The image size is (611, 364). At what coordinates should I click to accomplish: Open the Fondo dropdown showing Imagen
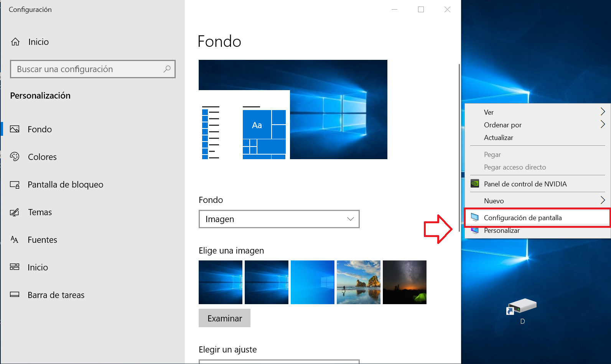click(279, 219)
